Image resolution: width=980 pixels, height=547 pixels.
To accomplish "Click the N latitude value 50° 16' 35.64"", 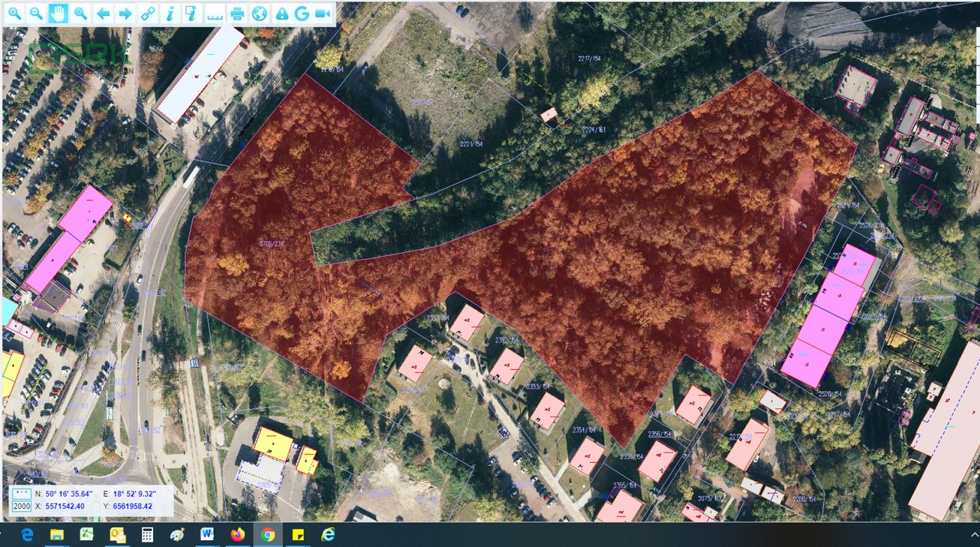I will coord(69,493).
